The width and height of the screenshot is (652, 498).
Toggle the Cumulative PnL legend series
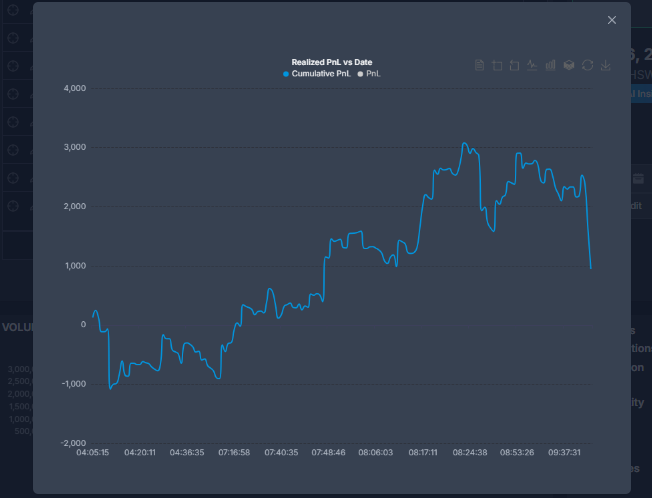click(x=317, y=74)
